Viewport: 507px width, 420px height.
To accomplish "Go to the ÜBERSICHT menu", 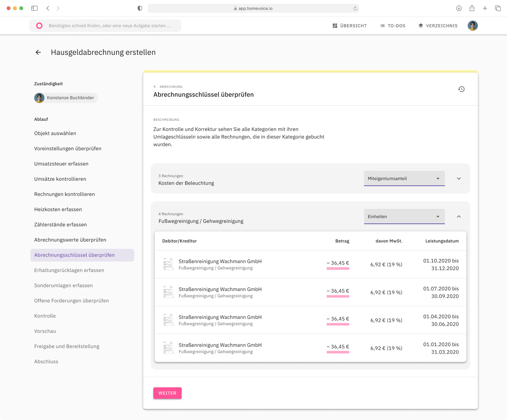I will point(350,26).
